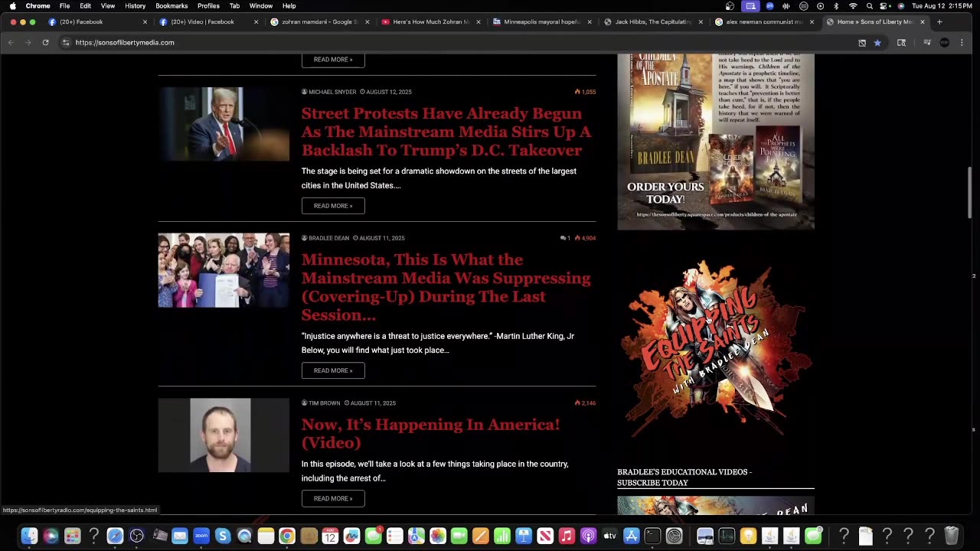Open the View menu
The width and height of the screenshot is (980, 551).
(x=108, y=6)
